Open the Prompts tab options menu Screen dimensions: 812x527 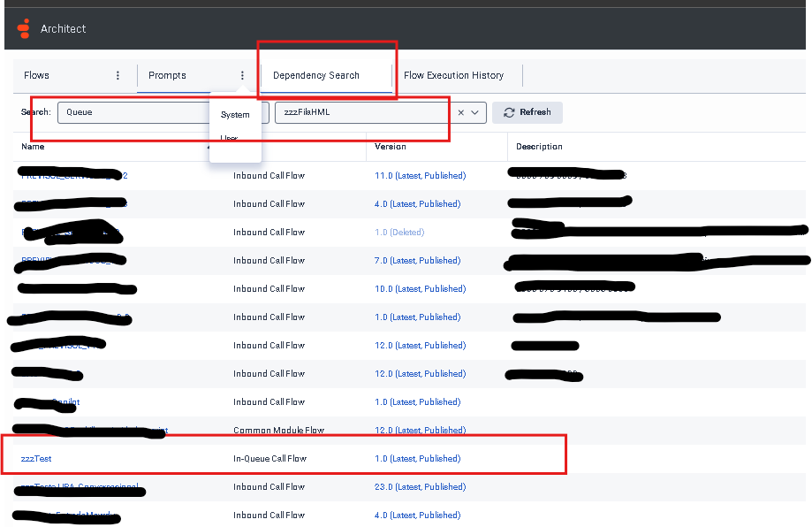pyautogui.click(x=242, y=76)
